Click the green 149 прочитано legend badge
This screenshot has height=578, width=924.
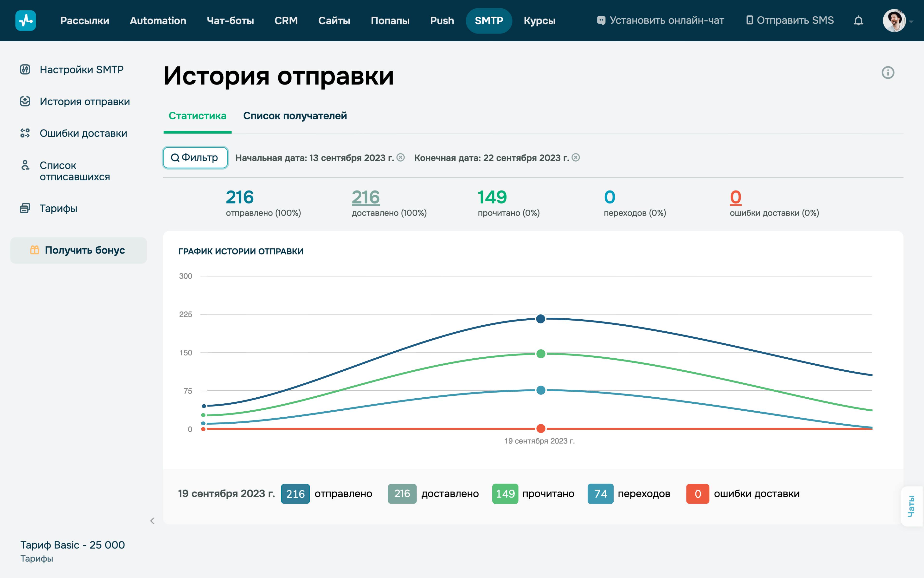click(x=505, y=493)
